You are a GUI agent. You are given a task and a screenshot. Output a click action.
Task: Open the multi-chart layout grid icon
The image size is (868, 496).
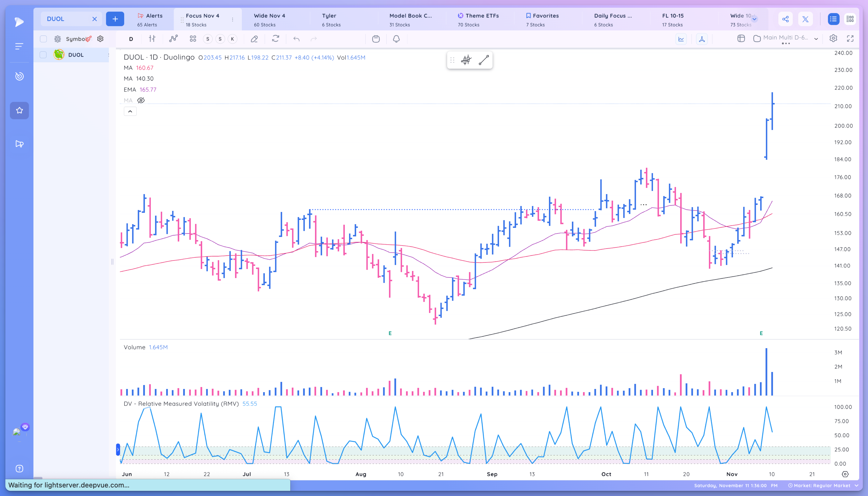tap(193, 39)
